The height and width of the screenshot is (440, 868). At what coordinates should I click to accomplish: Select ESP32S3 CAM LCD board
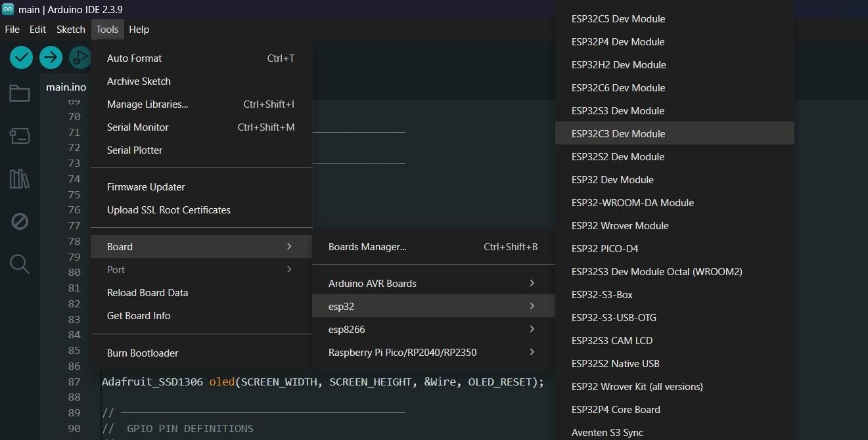coord(675,341)
